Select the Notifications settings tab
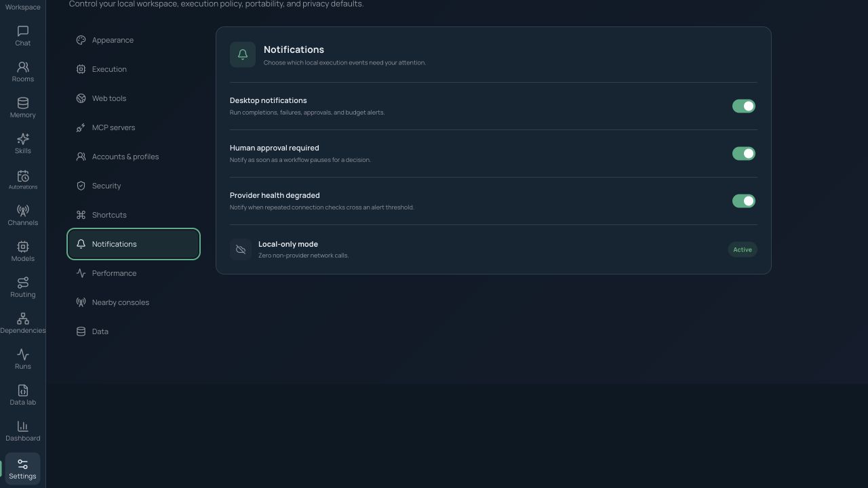The image size is (868, 488). [x=134, y=244]
